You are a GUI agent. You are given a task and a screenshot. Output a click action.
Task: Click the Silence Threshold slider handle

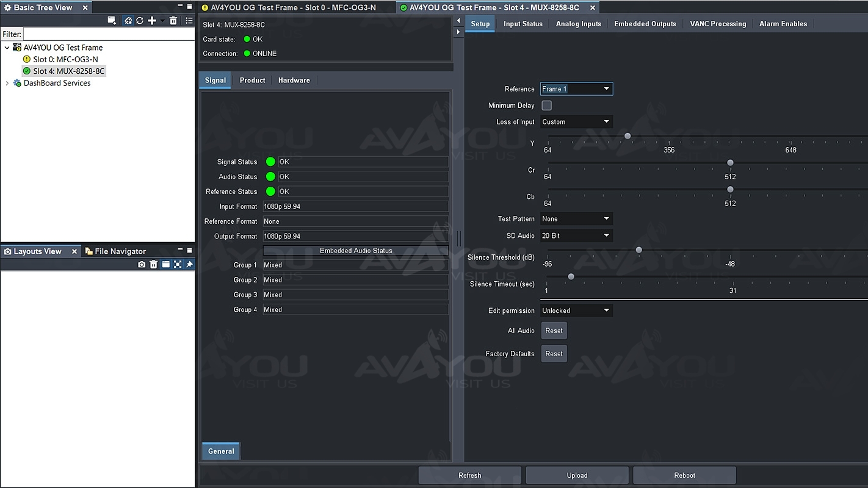(639, 250)
